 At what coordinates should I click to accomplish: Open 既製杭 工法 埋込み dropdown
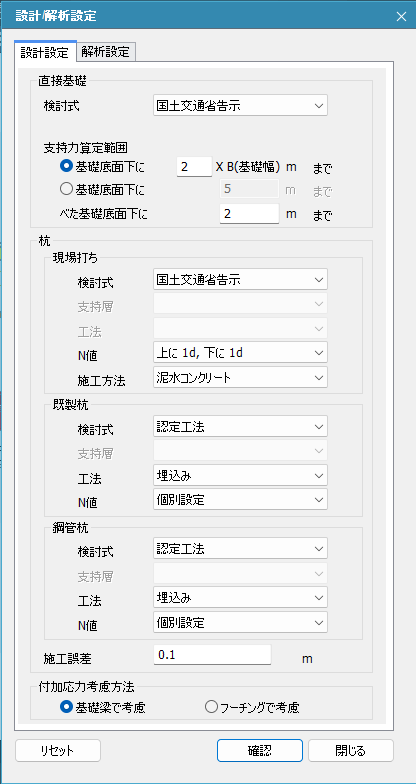(240, 476)
